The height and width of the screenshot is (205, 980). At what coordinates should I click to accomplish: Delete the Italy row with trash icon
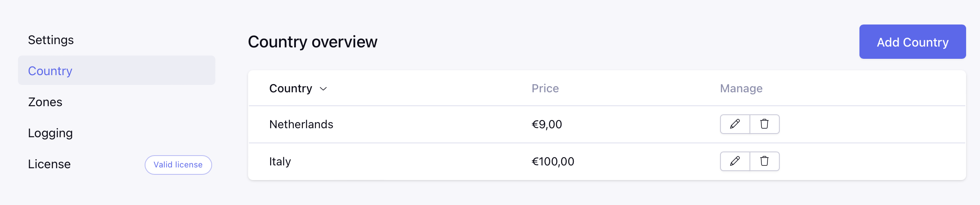click(x=765, y=161)
